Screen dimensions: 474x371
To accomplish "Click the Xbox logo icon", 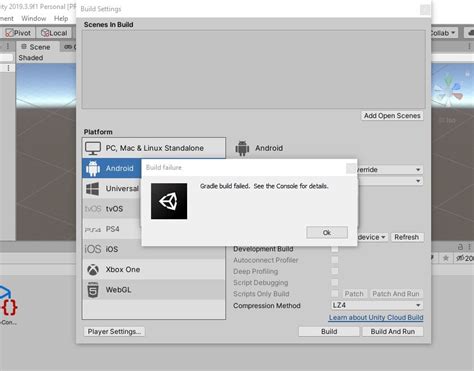I will point(93,269).
